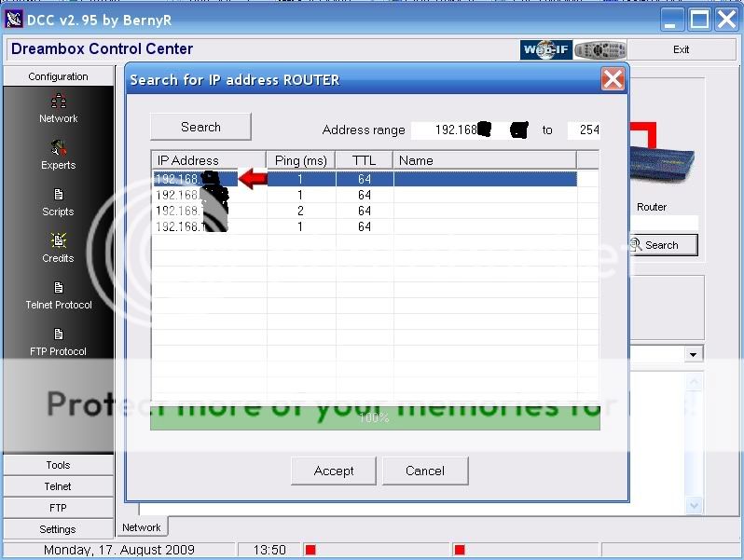Screen dimensions: 744x560
Task: Click Search button in the dialog
Action: point(200,127)
